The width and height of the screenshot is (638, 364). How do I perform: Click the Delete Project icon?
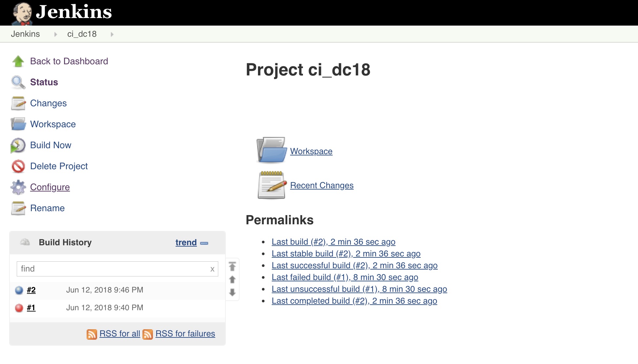click(19, 166)
